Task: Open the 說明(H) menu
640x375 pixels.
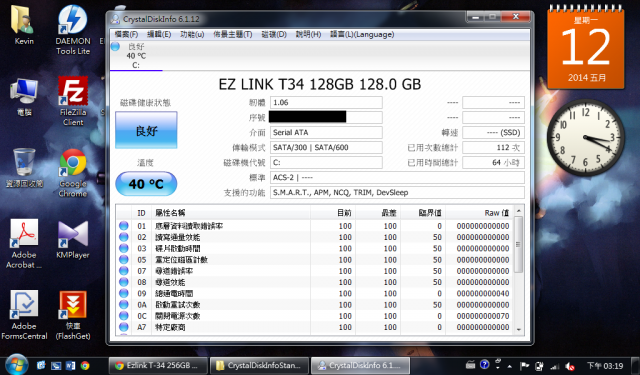Action: point(308,35)
